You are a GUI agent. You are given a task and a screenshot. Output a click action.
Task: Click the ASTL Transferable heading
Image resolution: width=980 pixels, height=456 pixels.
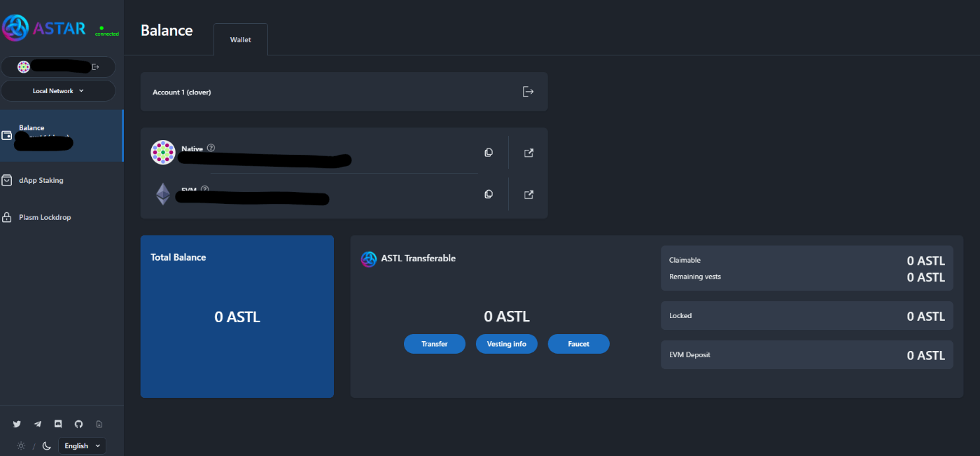(419, 258)
